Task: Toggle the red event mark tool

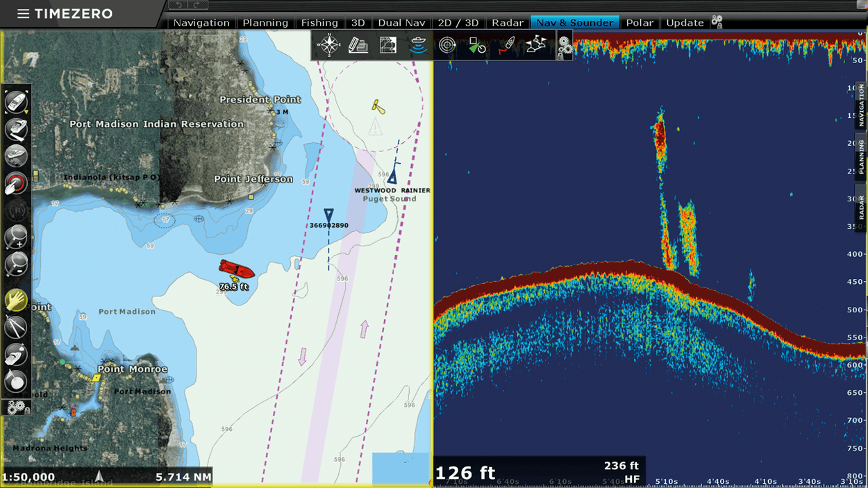Action: (x=16, y=183)
